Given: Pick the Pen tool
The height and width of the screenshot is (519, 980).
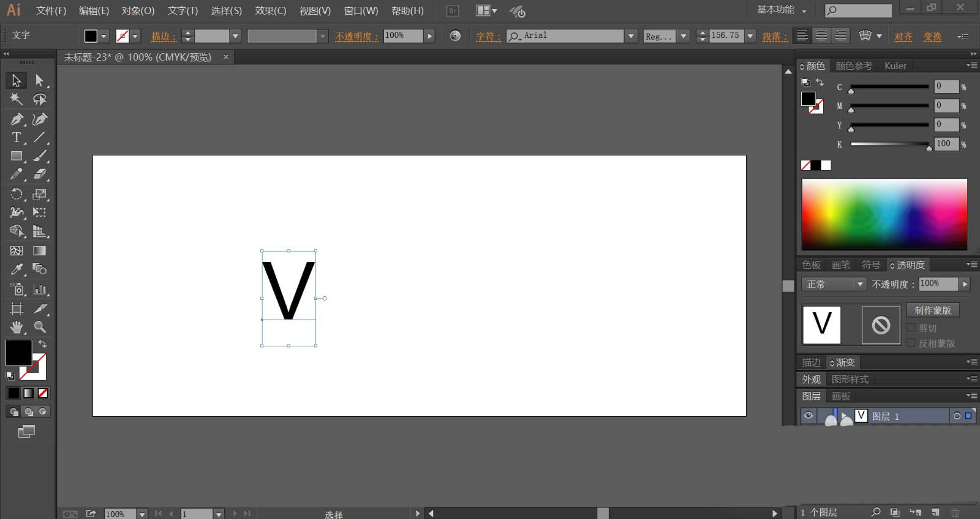Looking at the screenshot, I should pyautogui.click(x=17, y=119).
